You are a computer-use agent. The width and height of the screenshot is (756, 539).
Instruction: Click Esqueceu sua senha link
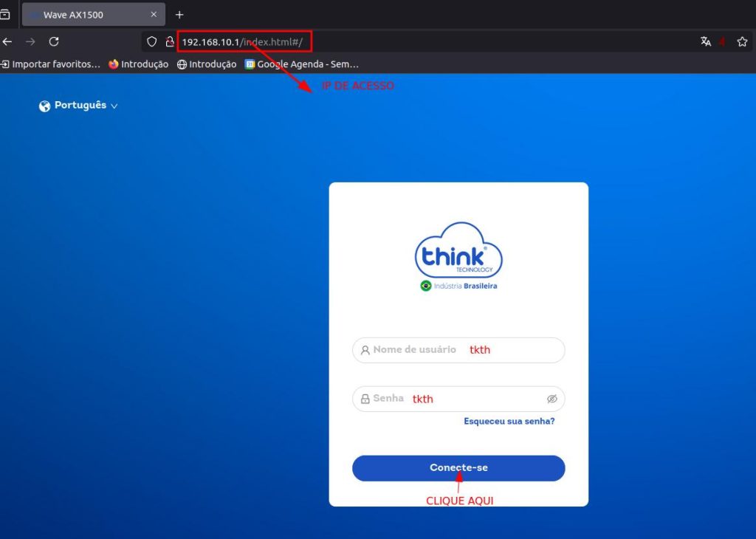(509, 422)
